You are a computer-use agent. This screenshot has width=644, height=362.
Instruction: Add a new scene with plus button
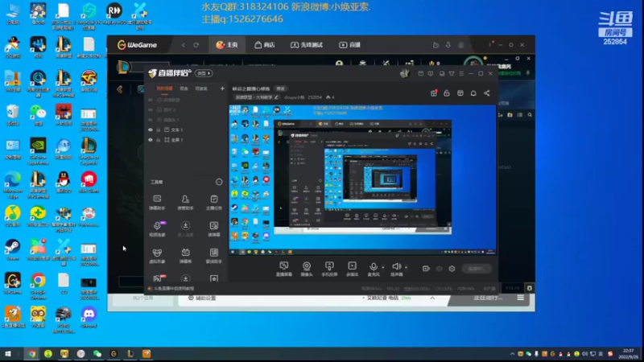click(222, 88)
